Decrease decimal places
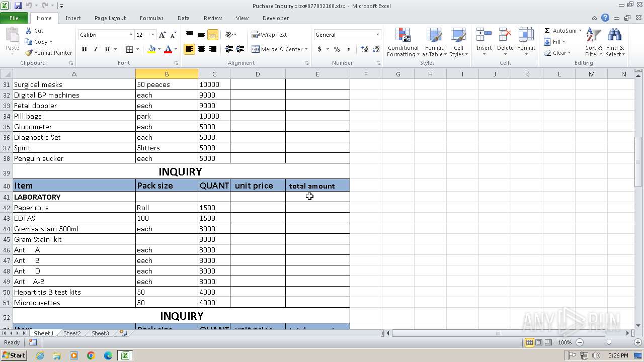644x362 pixels. tap(376, 49)
